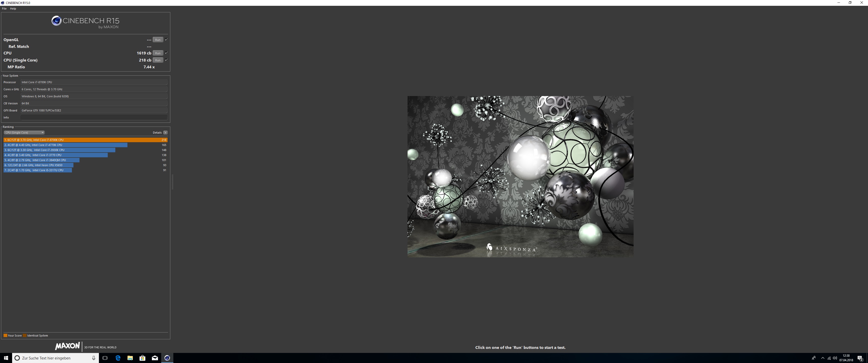Toggle the CPU (Single Core) test checkbox

point(166,60)
